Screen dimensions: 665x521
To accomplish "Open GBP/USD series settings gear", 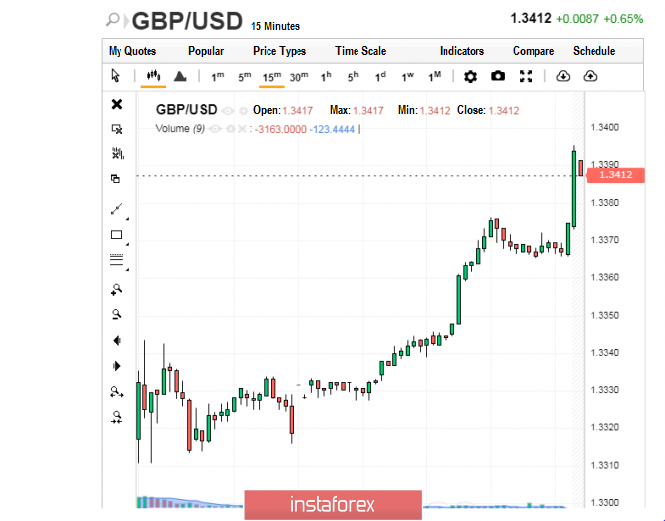I will point(243,111).
